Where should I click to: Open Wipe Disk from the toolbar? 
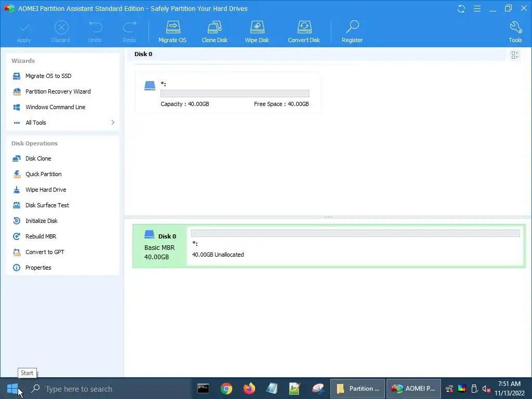click(x=257, y=32)
